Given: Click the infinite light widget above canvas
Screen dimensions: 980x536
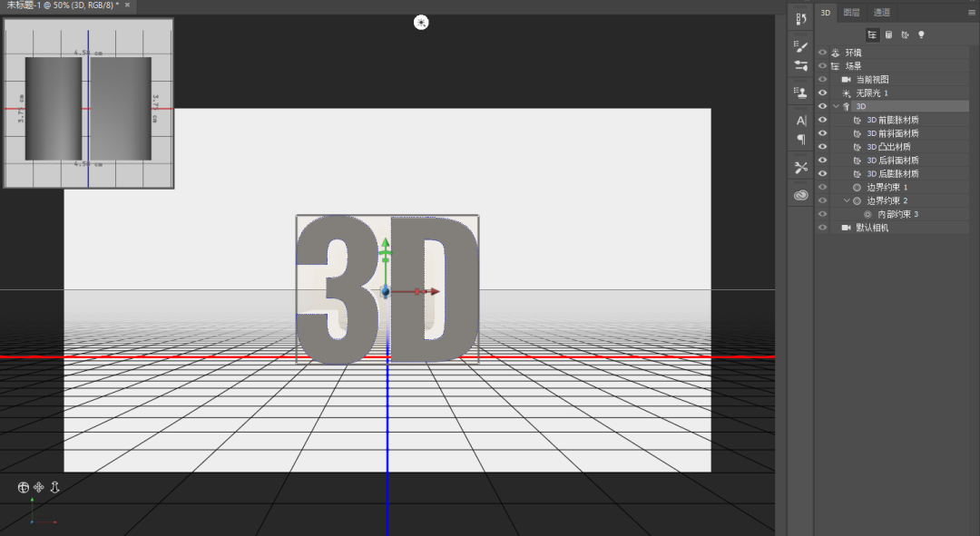Looking at the screenshot, I should coord(421,23).
